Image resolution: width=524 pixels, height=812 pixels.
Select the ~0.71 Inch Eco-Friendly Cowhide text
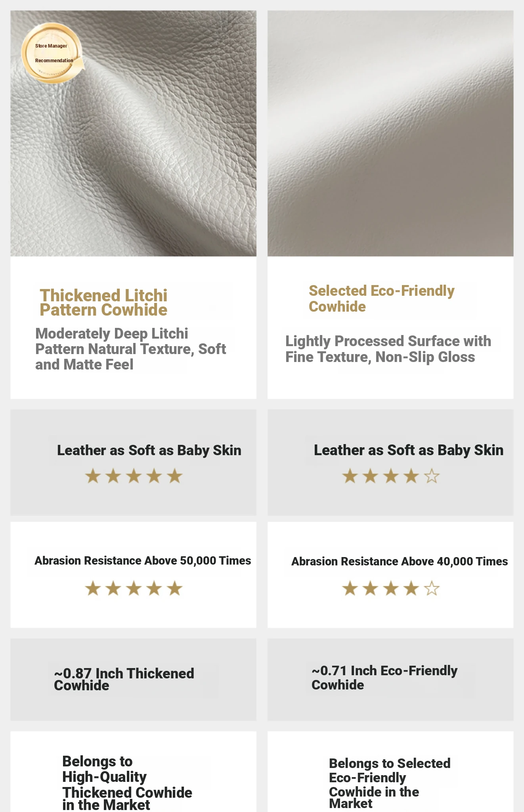[384, 678]
